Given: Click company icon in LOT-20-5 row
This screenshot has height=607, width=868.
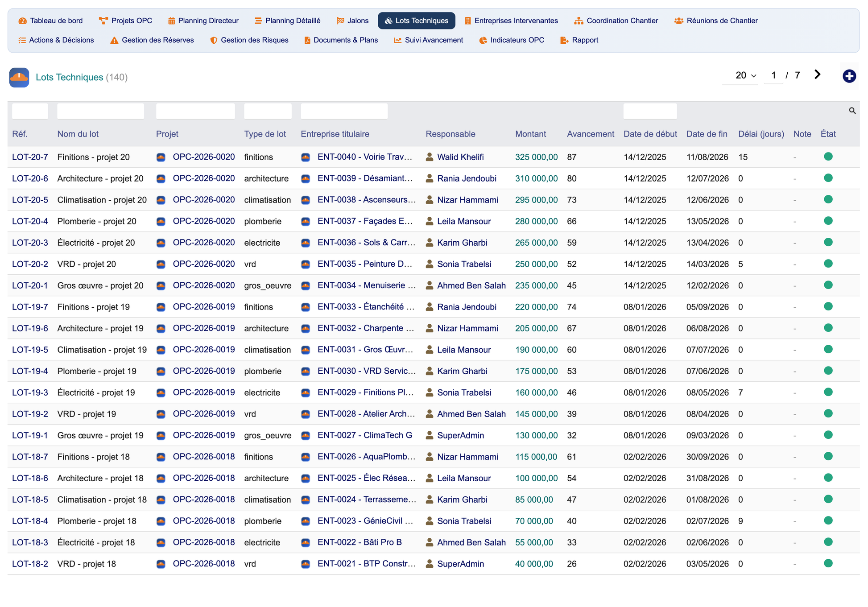Looking at the screenshot, I should 306,200.
